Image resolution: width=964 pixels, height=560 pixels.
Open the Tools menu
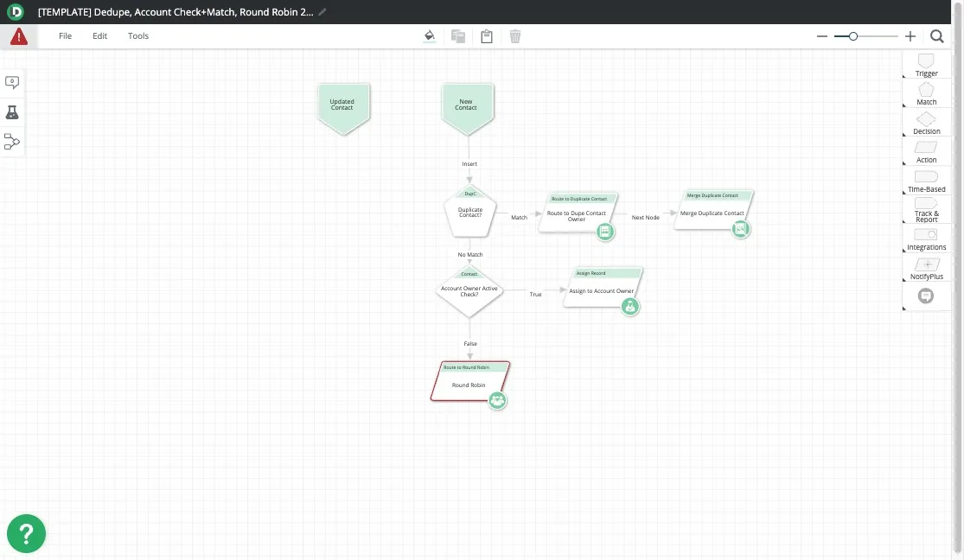coord(138,36)
